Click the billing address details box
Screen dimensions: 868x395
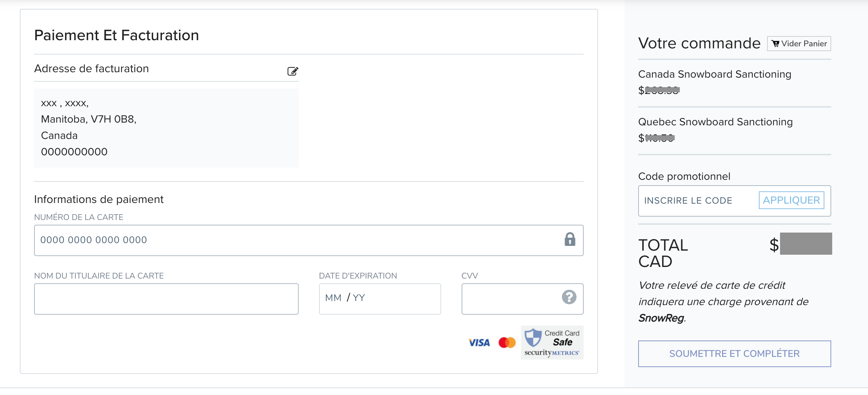pyautogui.click(x=166, y=128)
